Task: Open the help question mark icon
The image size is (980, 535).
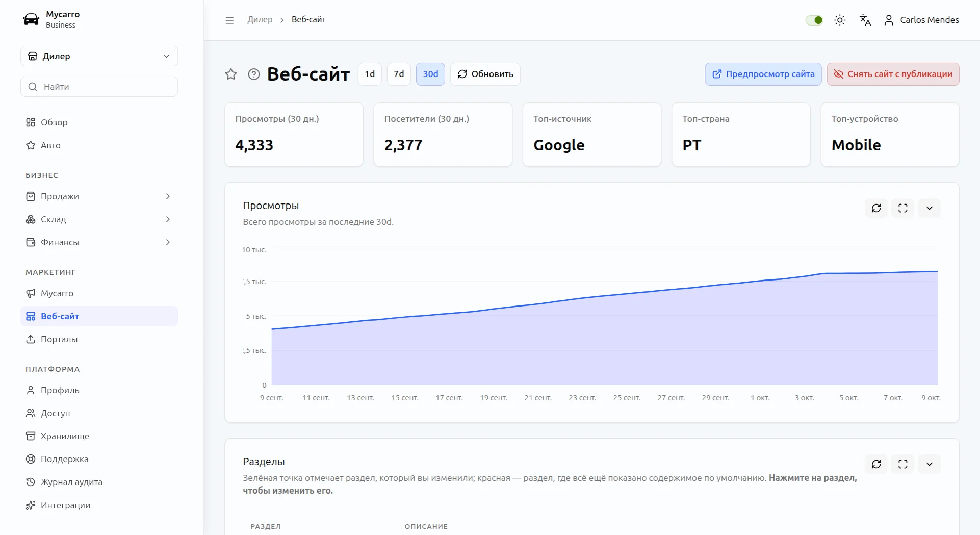Action: pyautogui.click(x=254, y=74)
